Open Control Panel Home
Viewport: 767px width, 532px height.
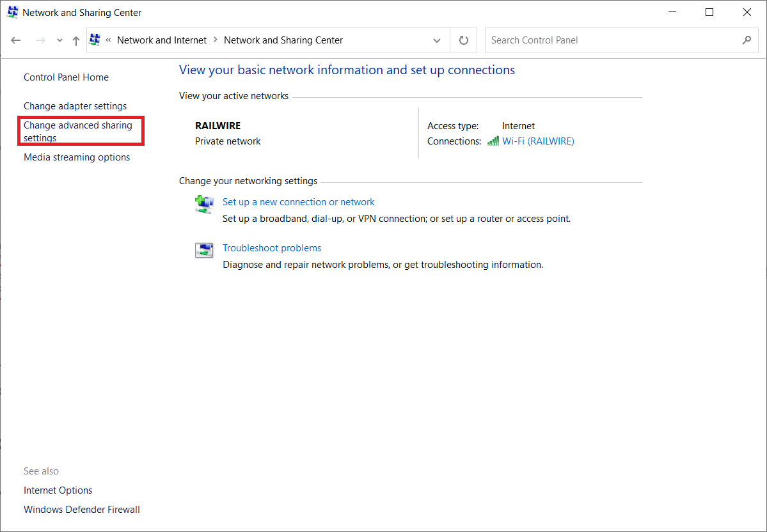click(x=66, y=77)
